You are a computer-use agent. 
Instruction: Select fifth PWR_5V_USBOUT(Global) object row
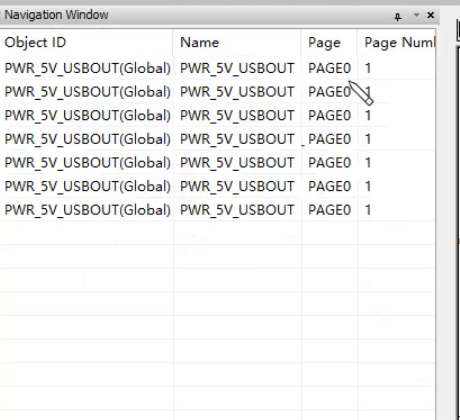click(x=217, y=163)
